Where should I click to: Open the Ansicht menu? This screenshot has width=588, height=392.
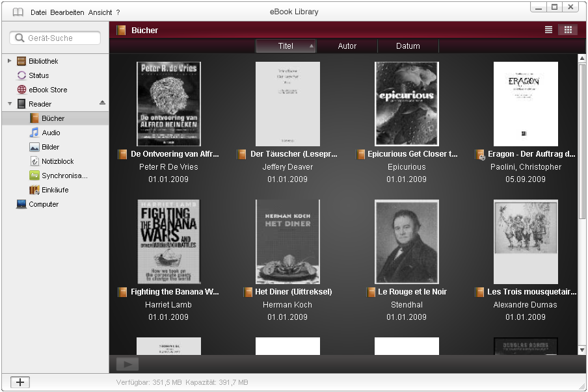100,12
